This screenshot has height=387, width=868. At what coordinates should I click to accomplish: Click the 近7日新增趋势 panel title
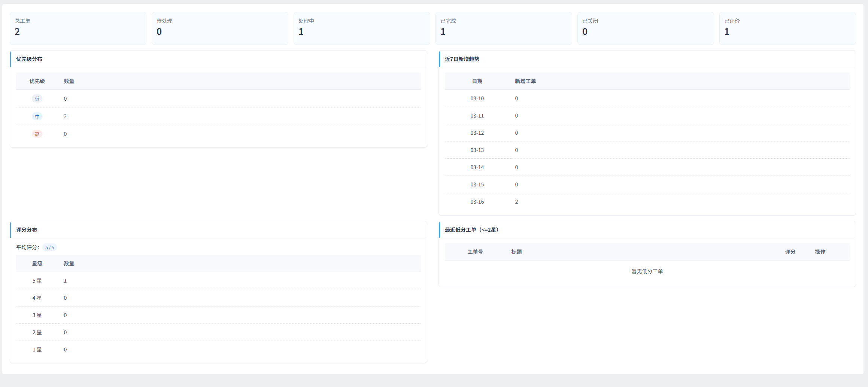(462, 59)
